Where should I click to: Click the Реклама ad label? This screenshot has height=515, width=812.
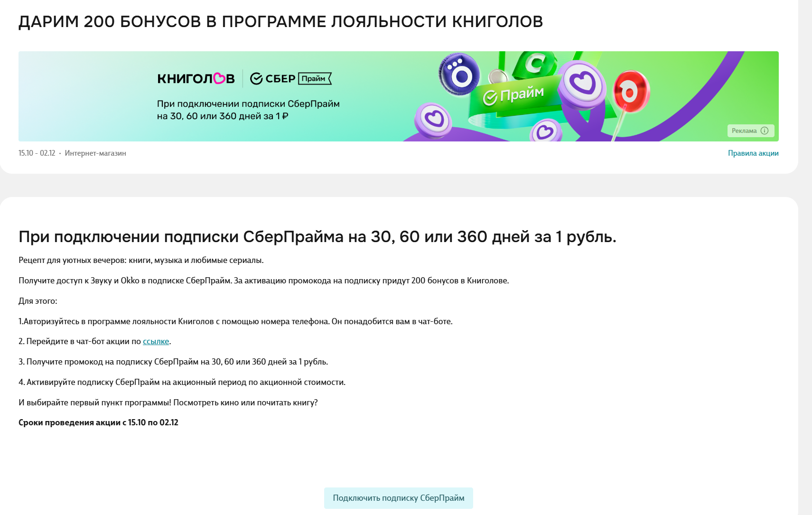[744, 131]
